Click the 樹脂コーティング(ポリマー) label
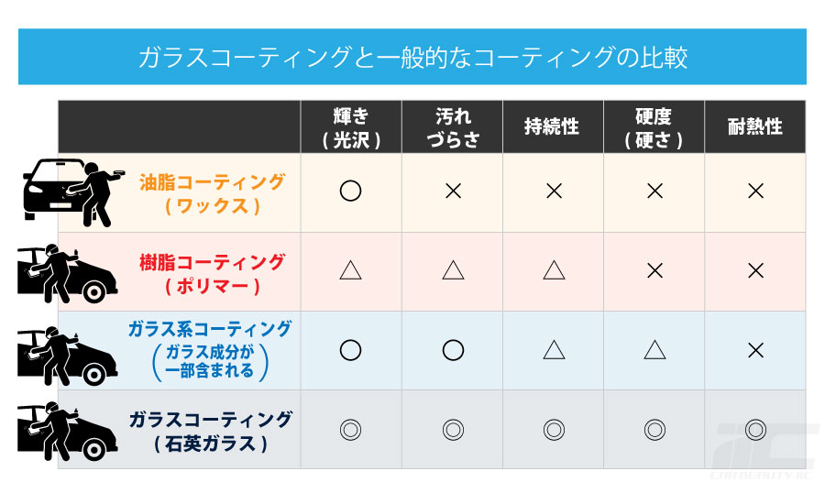Image resolution: width=825 pixels, height=504 pixels. click(x=212, y=274)
